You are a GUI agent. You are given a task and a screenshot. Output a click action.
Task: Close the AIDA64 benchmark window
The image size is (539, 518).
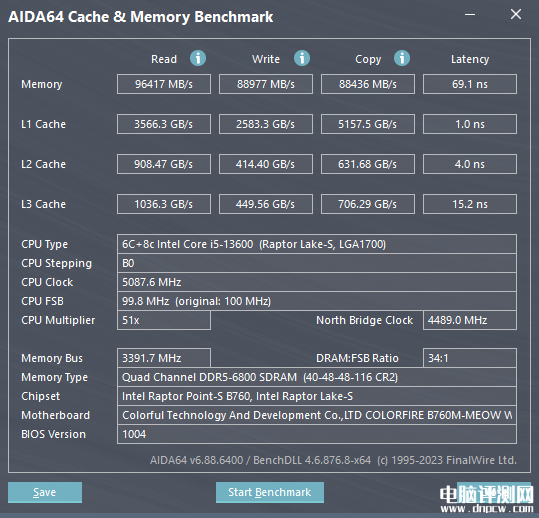point(516,14)
